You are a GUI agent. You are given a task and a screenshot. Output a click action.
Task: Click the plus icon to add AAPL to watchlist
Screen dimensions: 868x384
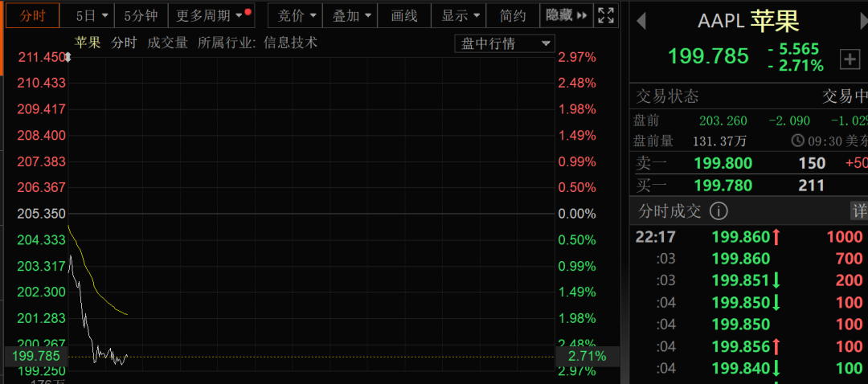click(x=850, y=59)
